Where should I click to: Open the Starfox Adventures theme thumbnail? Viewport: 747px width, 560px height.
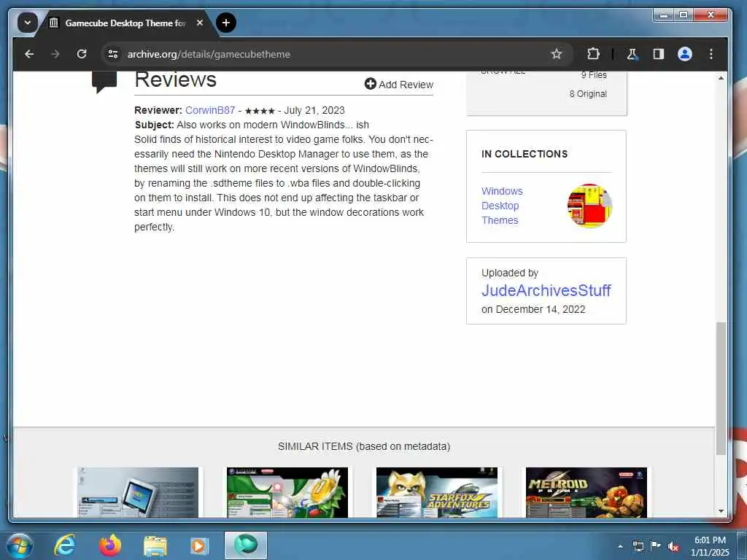pyautogui.click(x=437, y=492)
